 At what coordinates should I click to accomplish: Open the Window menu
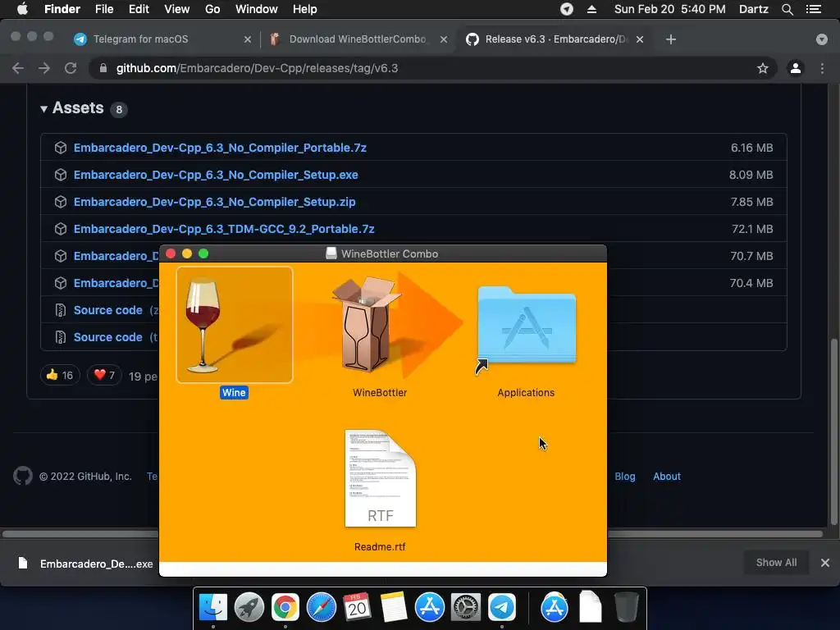click(x=257, y=9)
